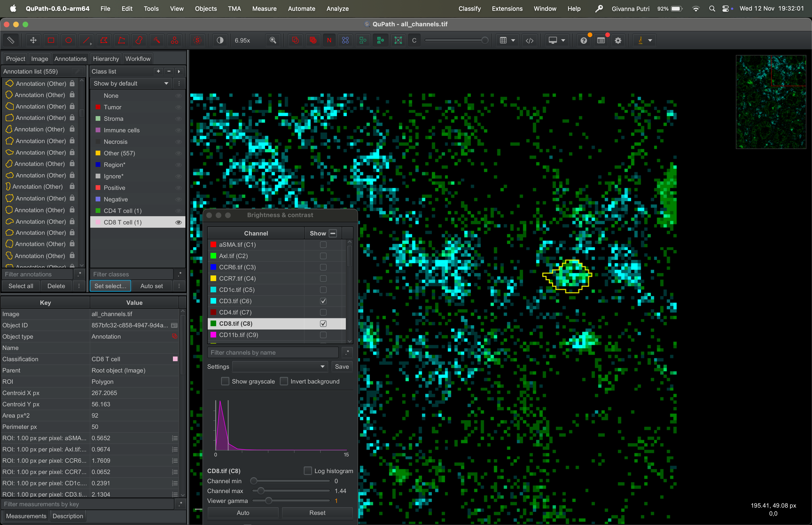Enable the aSMA.tif (C1) channel checkbox
Viewport: 812px width, 525px height.
[x=323, y=244]
